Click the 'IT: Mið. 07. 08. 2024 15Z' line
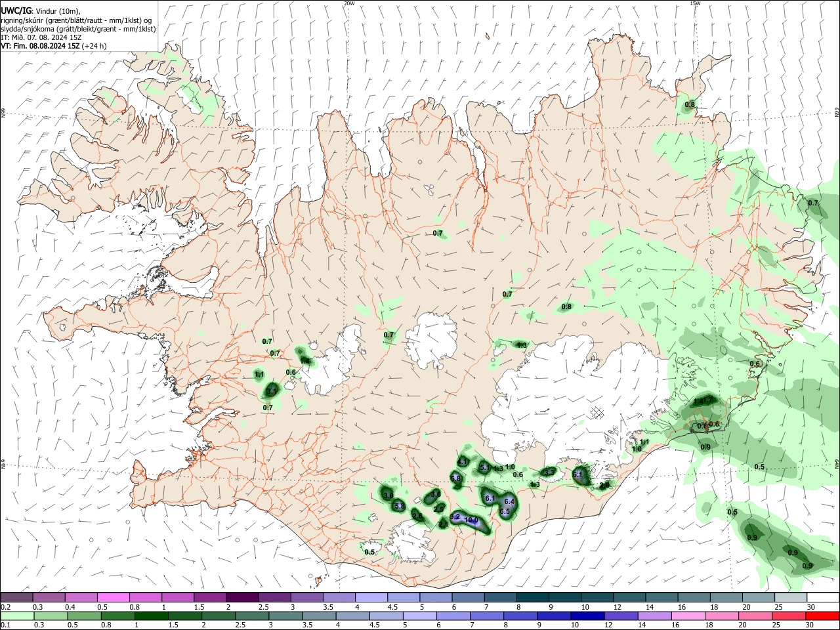The width and height of the screenshot is (840, 630). [x=41, y=37]
